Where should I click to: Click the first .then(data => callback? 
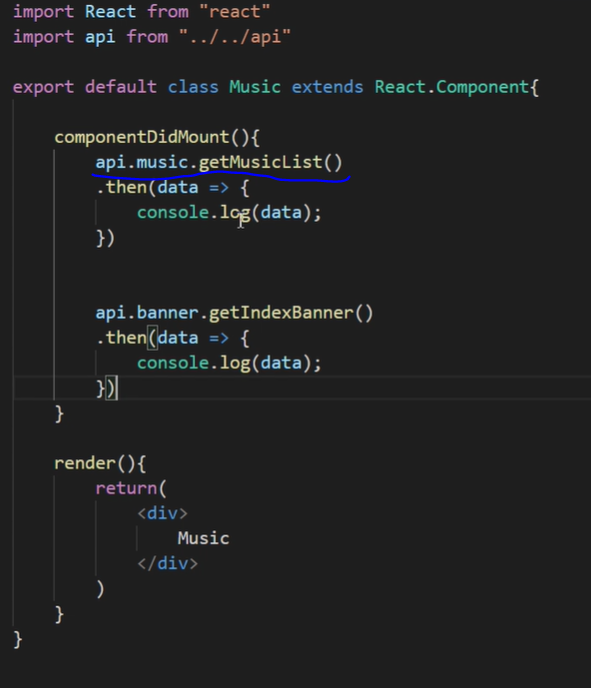point(172,188)
